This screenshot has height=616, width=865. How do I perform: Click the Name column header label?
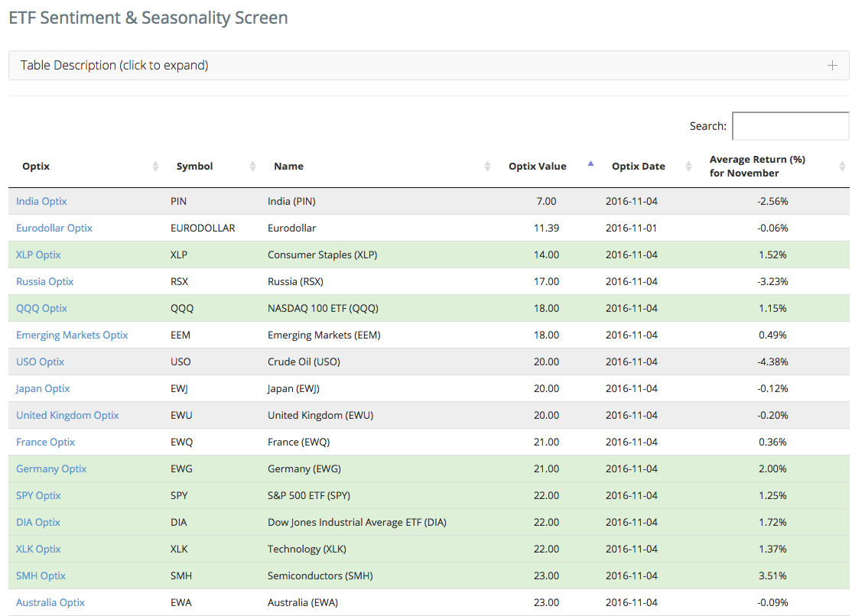pyautogui.click(x=288, y=166)
